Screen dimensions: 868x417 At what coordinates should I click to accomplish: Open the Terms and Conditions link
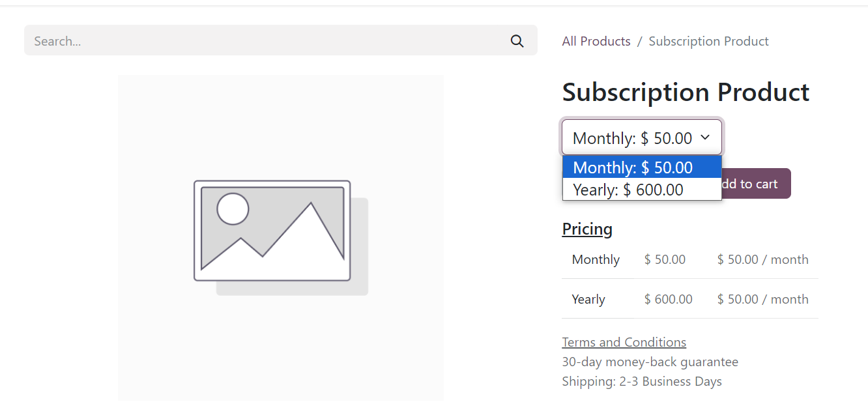624,342
